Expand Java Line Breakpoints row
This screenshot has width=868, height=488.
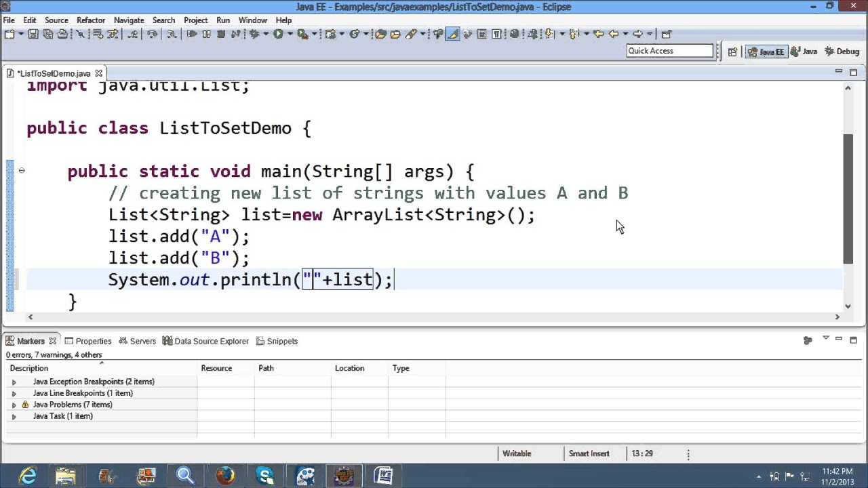tap(14, 394)
